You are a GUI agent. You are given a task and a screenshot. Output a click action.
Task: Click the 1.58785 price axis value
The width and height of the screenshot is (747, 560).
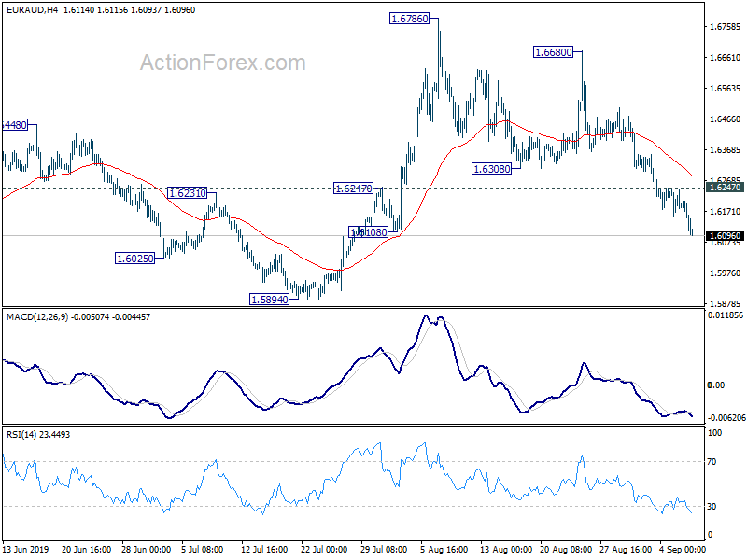click(726, 304)
